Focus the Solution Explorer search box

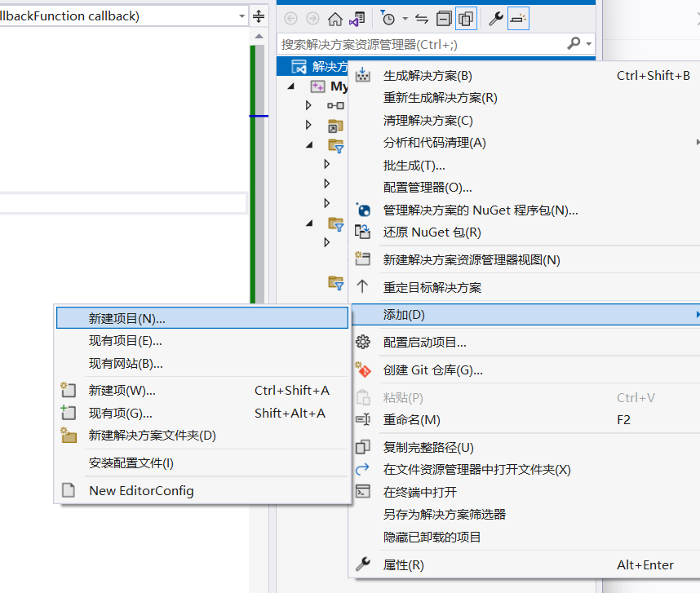coord(422,44)
